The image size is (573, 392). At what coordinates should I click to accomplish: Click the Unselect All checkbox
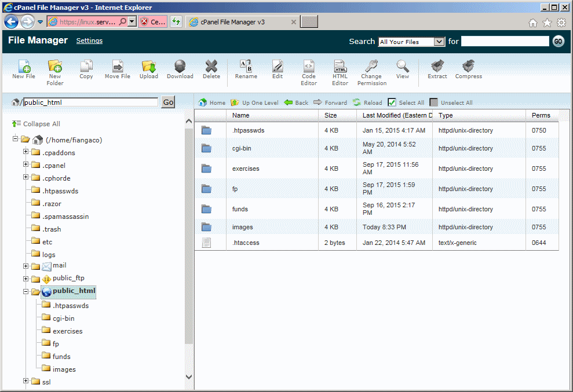[433, 102]
